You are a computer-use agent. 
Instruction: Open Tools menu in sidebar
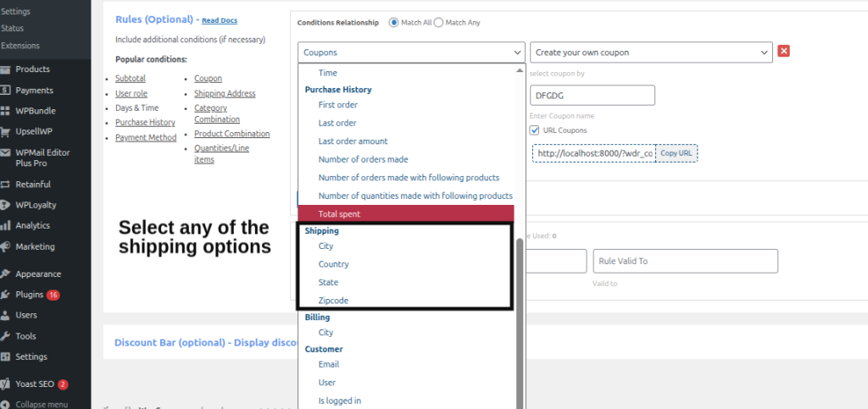[25, 336]
